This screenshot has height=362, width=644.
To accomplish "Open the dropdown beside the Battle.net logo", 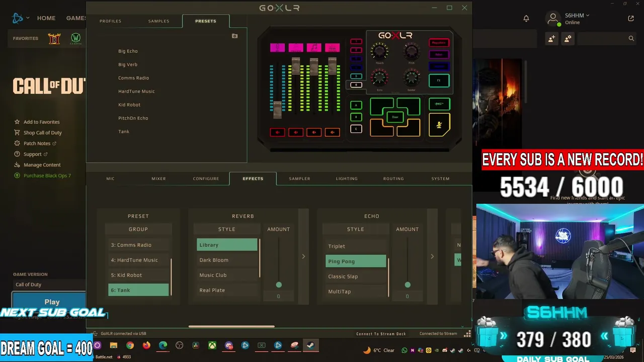I will pos(28,18).
